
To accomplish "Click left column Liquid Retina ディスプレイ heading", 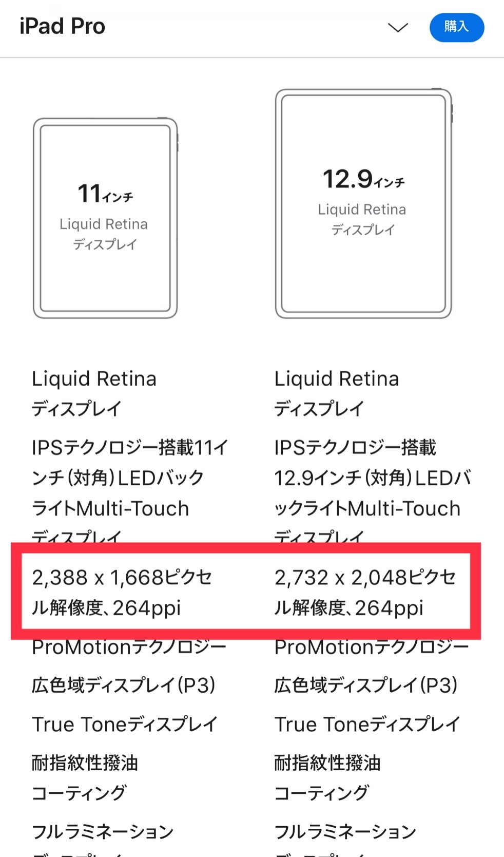I will click(x=94, y=393).
